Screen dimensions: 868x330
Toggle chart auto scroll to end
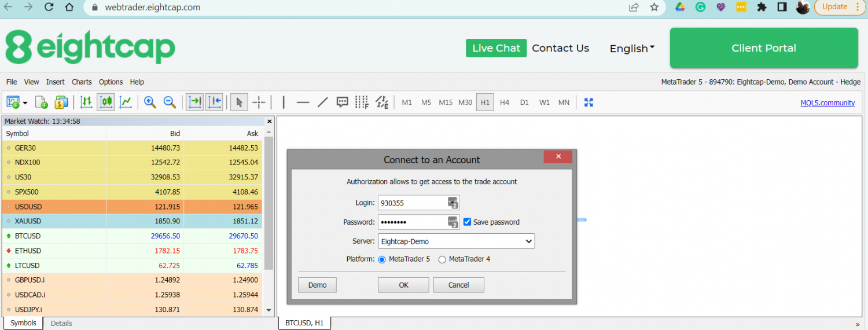tap(194, 102)
